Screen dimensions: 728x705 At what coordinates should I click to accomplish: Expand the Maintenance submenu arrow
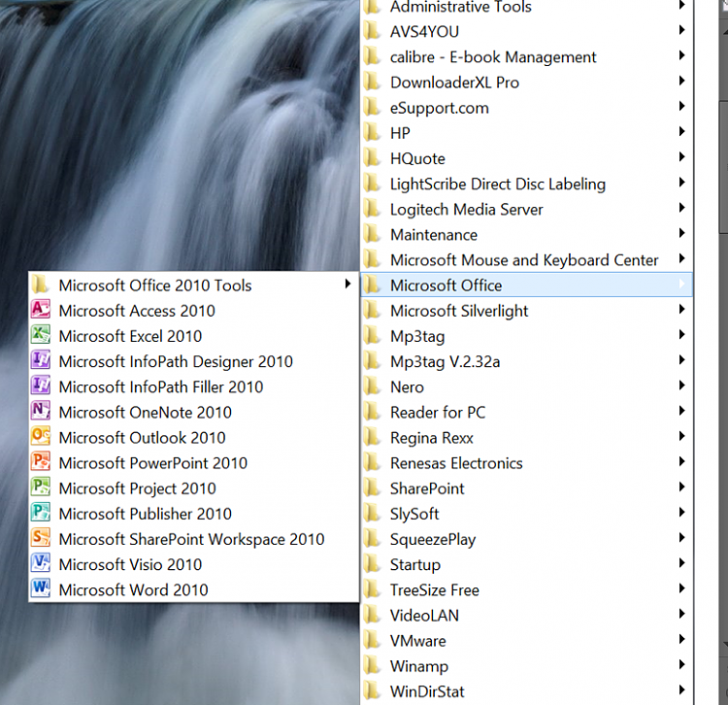(681, 233)
